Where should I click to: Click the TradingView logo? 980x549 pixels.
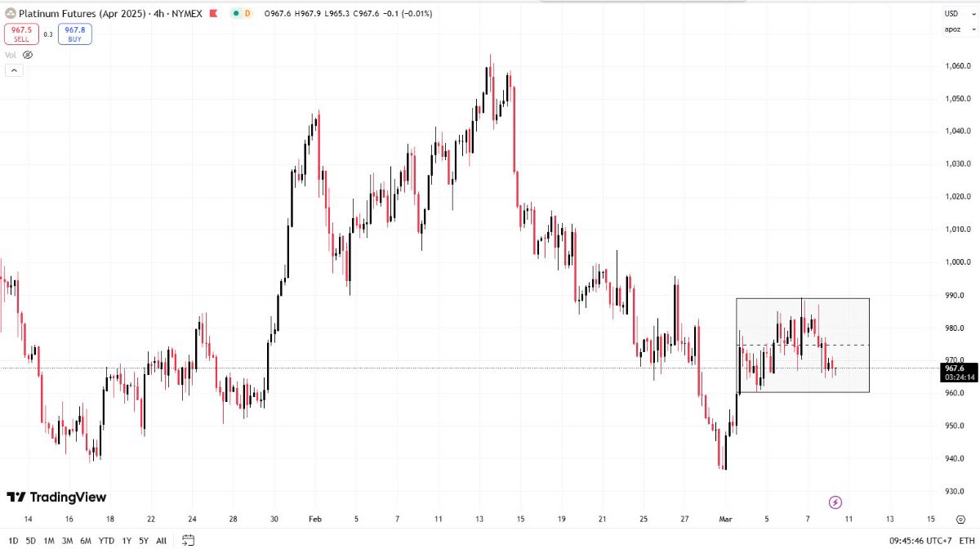[56, 497]
